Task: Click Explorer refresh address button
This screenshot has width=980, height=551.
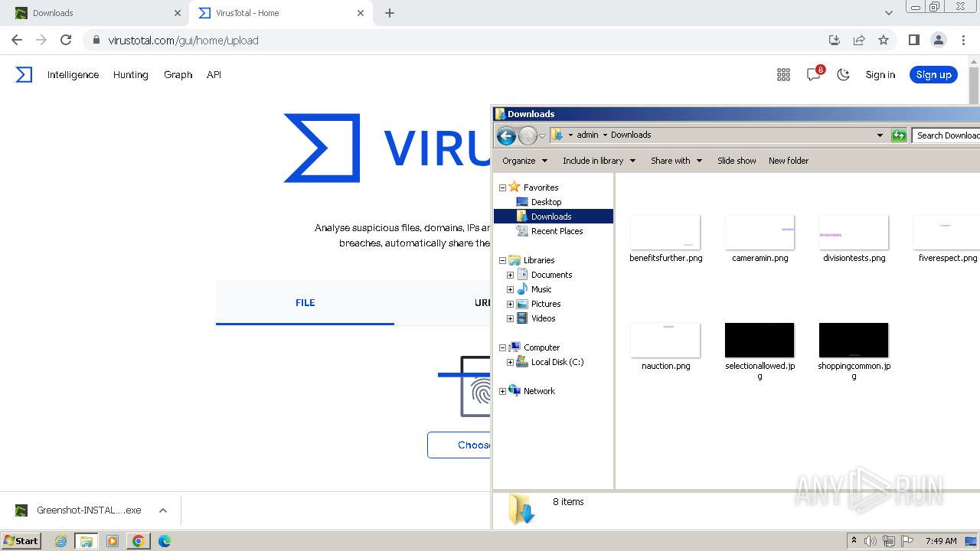Action: pyautogui.click(x=899, y=135)
